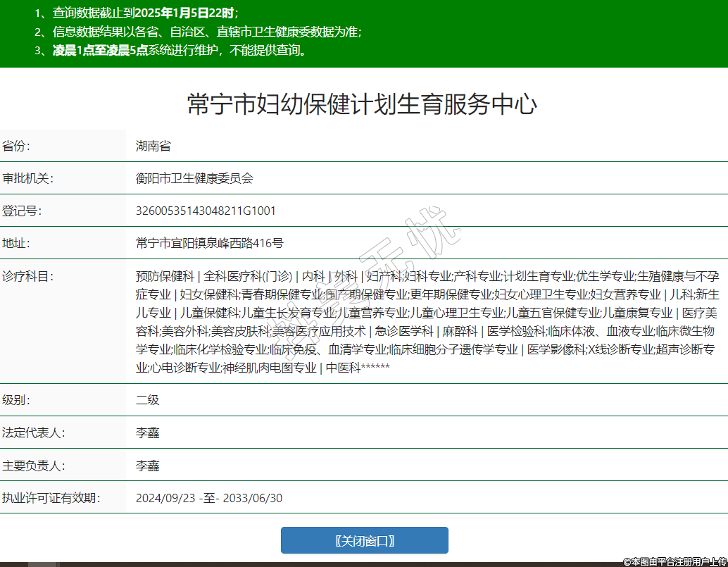
Task: Click the 凌晨1点至凌晨5点 maintenance notice
Action: (x=100, y=51)
